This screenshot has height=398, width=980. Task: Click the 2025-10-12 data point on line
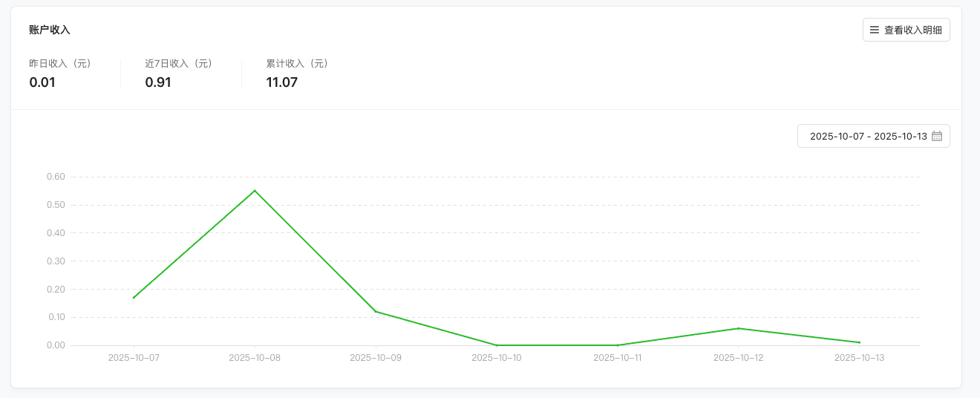click(x=739, y=328)
